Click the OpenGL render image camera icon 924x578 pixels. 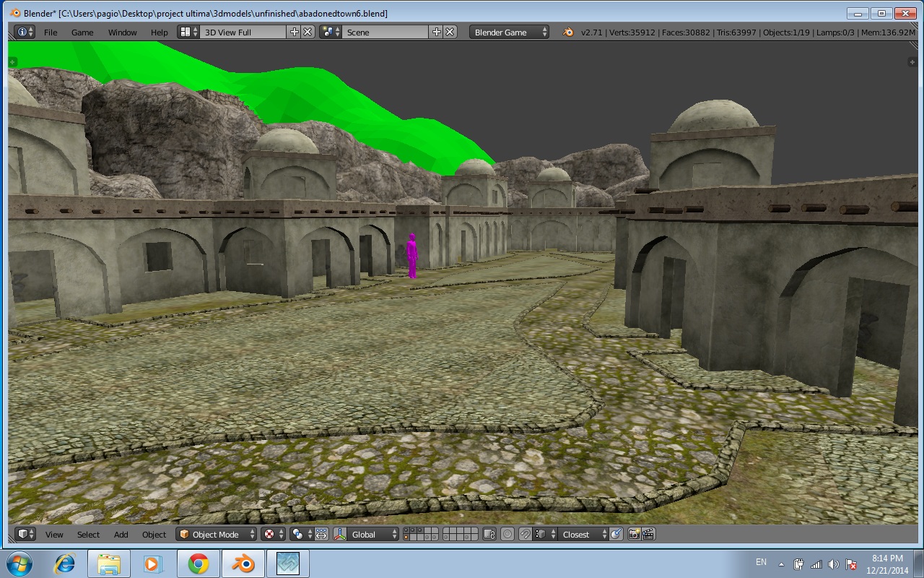(634, 534)
